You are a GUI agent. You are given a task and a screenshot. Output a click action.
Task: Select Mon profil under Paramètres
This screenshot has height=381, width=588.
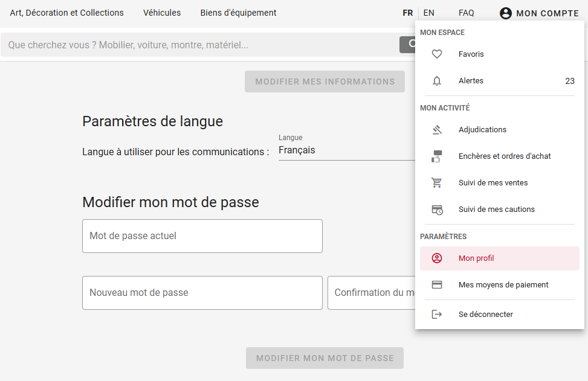tap(500, 258)
